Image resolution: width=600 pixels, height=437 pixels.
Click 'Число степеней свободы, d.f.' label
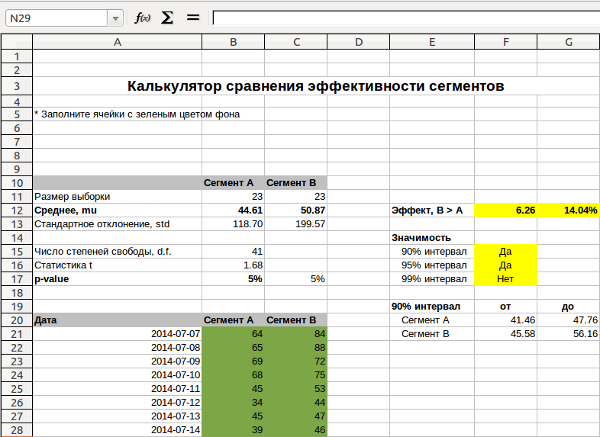pos(103,252)
